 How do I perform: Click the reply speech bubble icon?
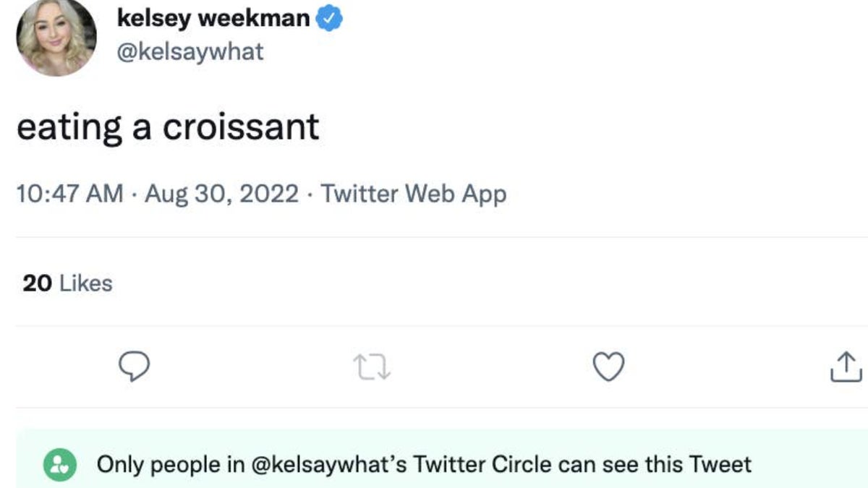[x=134, y=368]
